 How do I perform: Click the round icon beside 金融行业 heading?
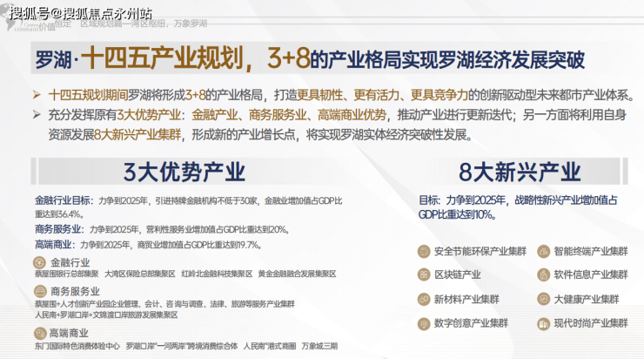39,262
